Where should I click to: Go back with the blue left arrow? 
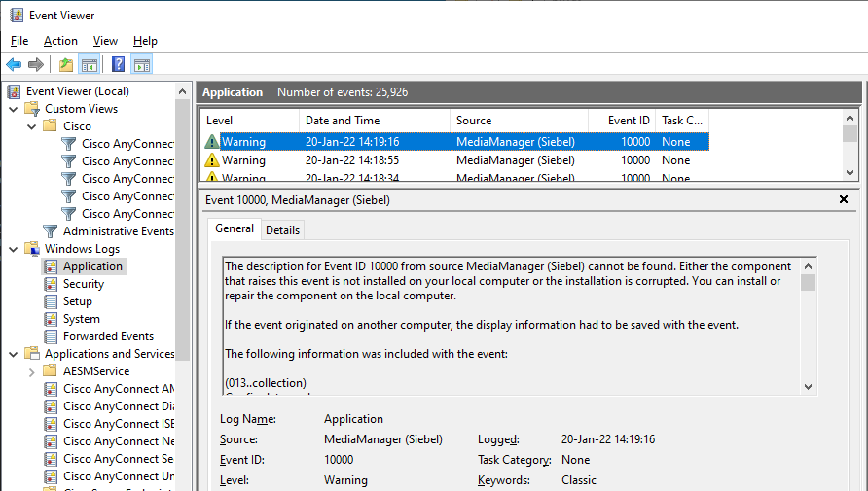[14, 65]
